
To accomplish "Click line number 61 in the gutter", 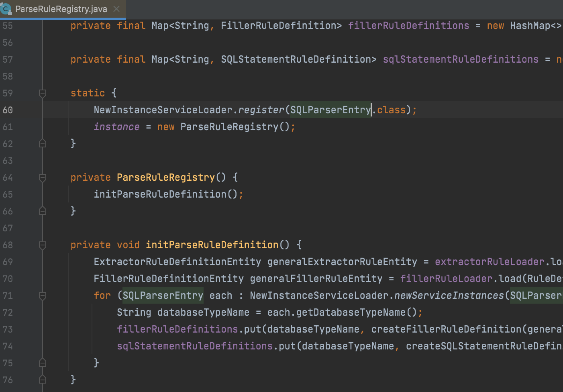I will [x=8, y=127].
